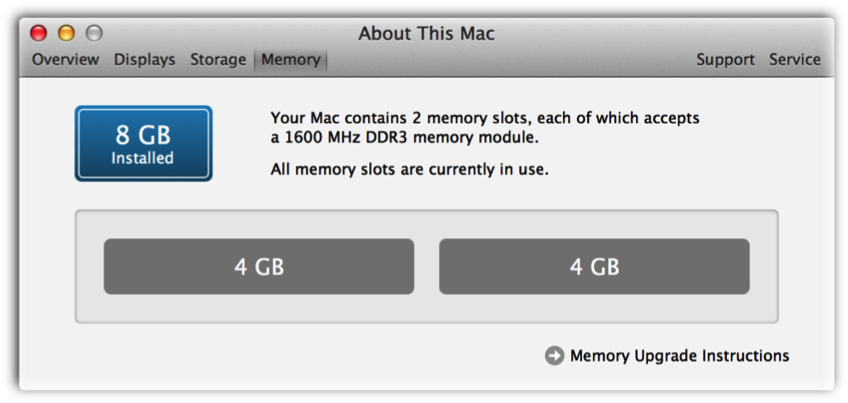Click empty toolbar space between Memory and Support
The image size is (848, 403).
(x=511, y=60)
